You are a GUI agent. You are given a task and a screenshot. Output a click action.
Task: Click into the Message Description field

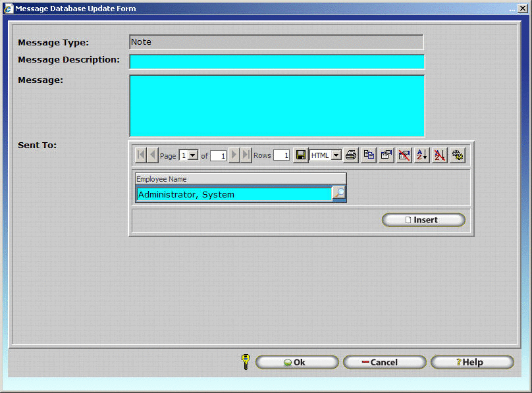[x=277, y=62]
